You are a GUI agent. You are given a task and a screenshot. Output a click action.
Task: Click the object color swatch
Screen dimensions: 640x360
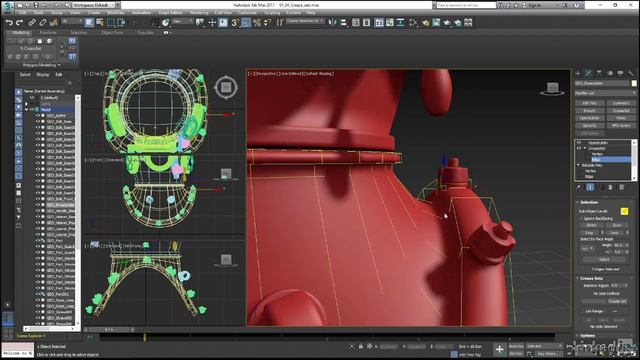(x=634, y=83)
